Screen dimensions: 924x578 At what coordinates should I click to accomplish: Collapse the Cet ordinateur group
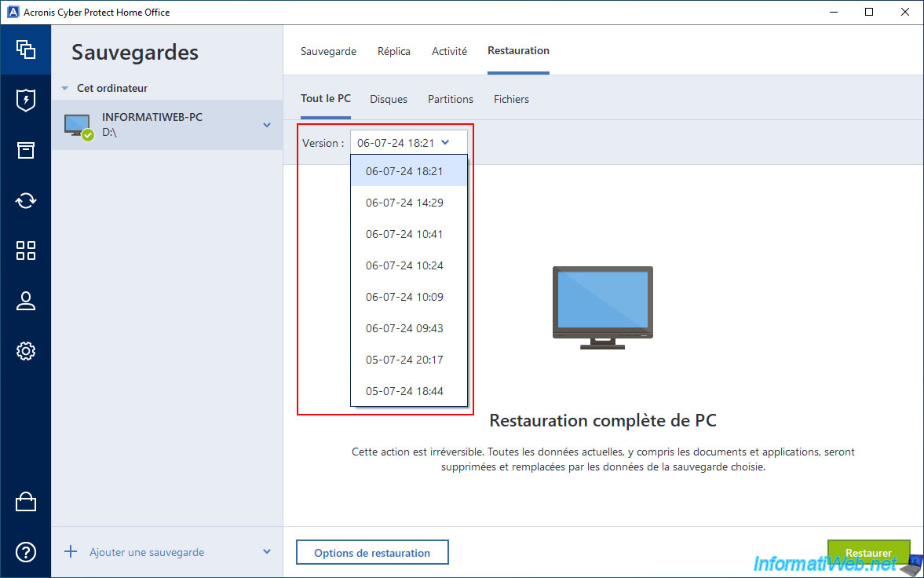coord(64,89)
